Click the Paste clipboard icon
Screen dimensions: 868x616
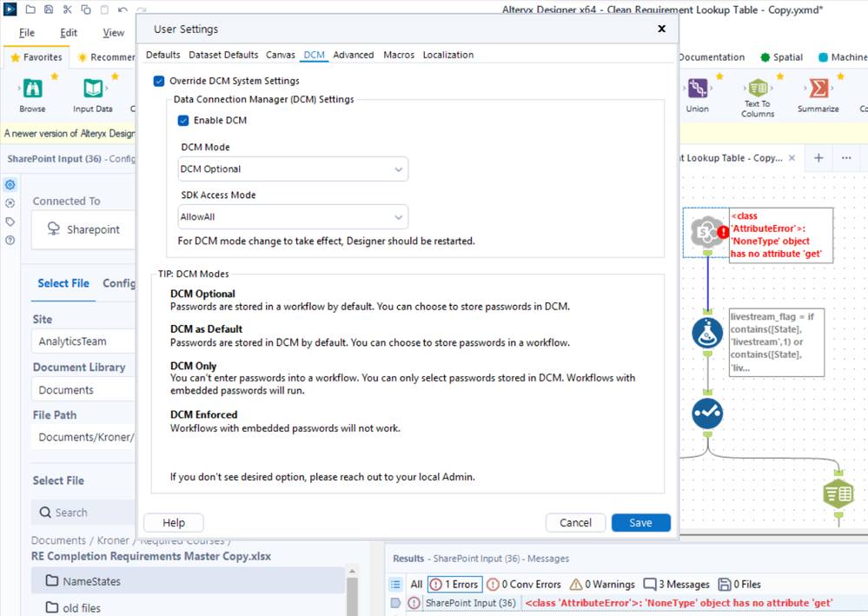coord(104,10)
